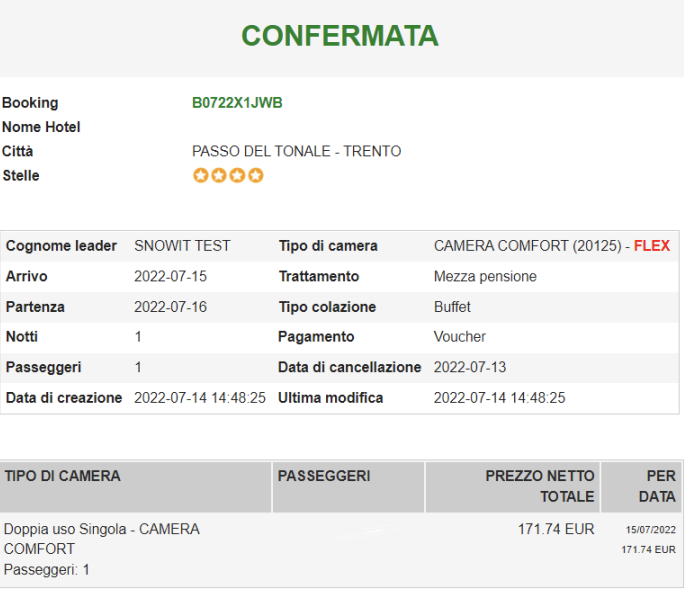Click the second star rating icon
The image size is (686, 598).
coord(219,176)
